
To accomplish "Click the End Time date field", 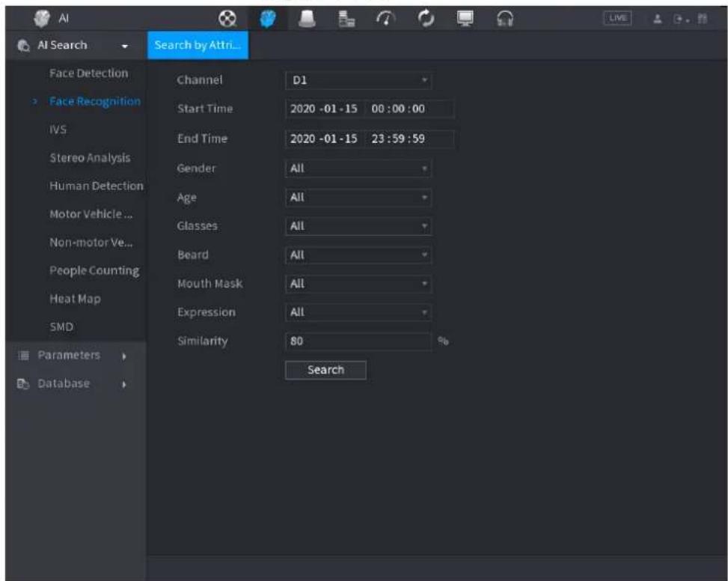I will pos(324,139).
